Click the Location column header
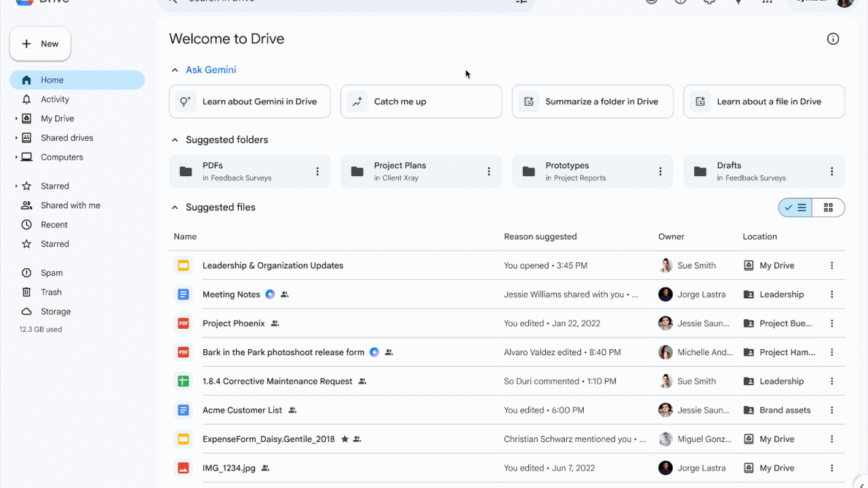 pyautogui.click(x=759, y=237)
